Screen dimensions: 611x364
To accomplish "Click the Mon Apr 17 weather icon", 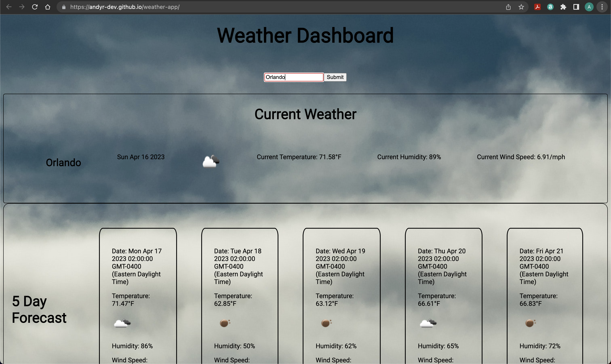I will pos(122,323).
